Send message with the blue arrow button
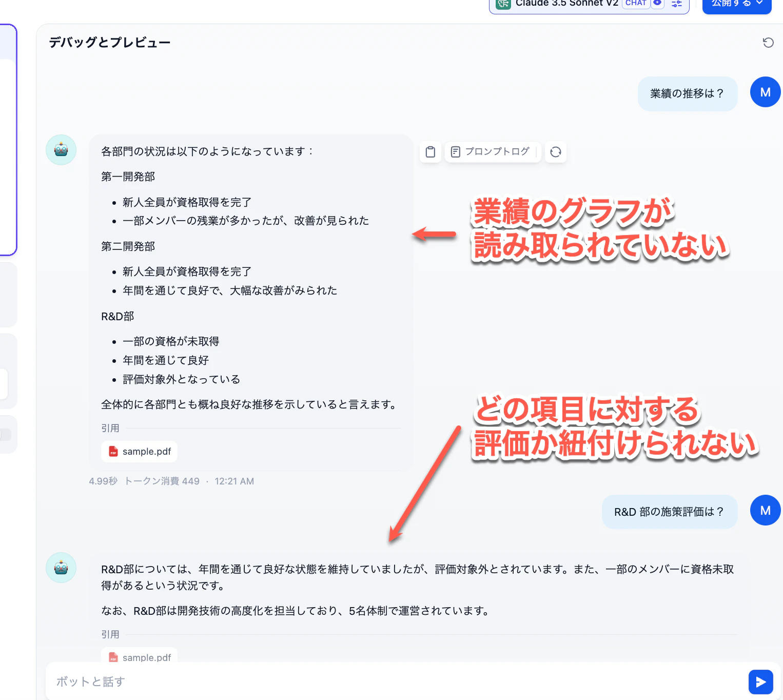Screen dimensions: 783x700 pyautogui.click(x=760, y=682)
